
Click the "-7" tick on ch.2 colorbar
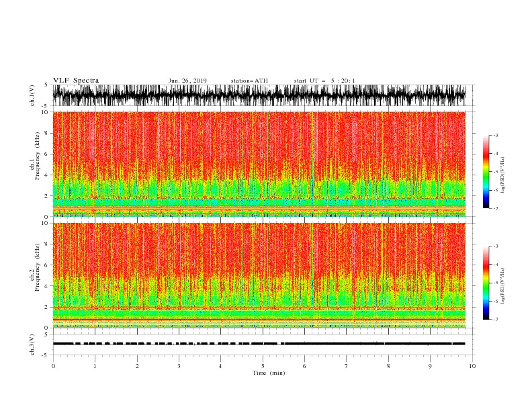[495, 320]
